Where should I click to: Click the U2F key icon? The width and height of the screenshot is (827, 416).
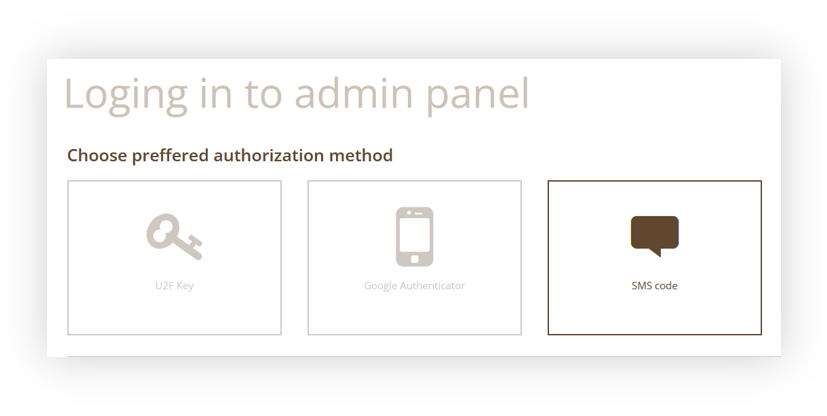pyautogui.click(x=175, y=237)
